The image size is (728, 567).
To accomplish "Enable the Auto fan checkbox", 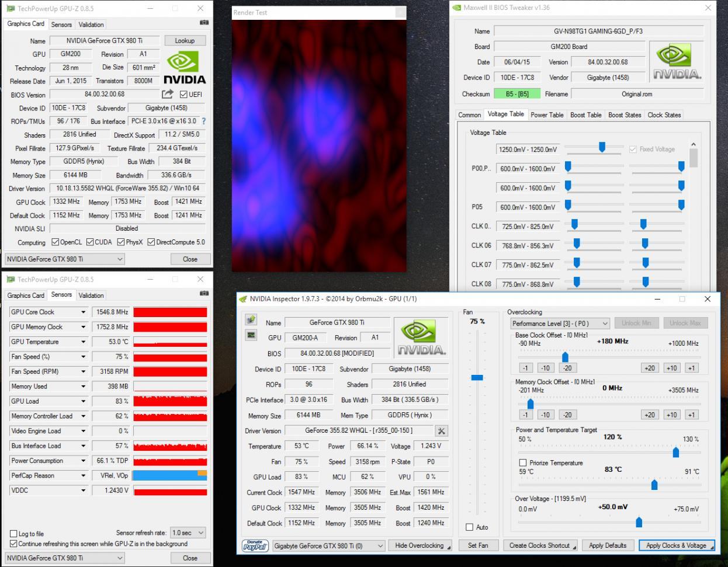I will [469, 527].
